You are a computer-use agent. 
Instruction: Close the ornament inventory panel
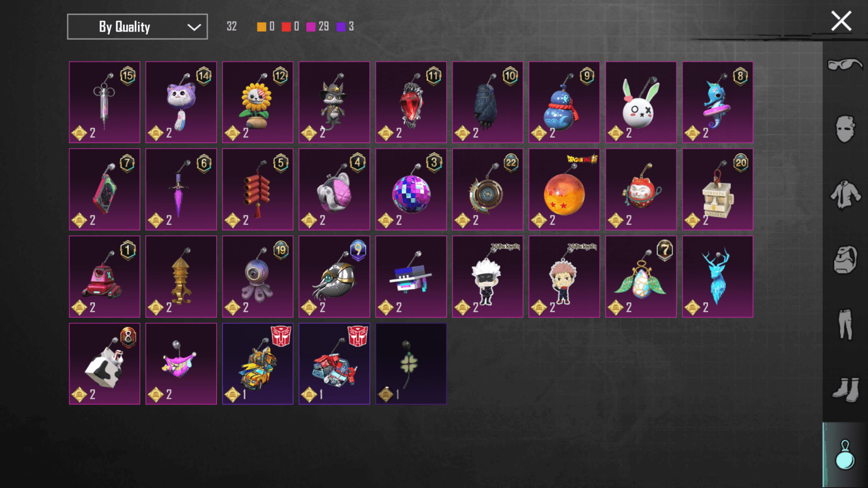tap(841, 21)
